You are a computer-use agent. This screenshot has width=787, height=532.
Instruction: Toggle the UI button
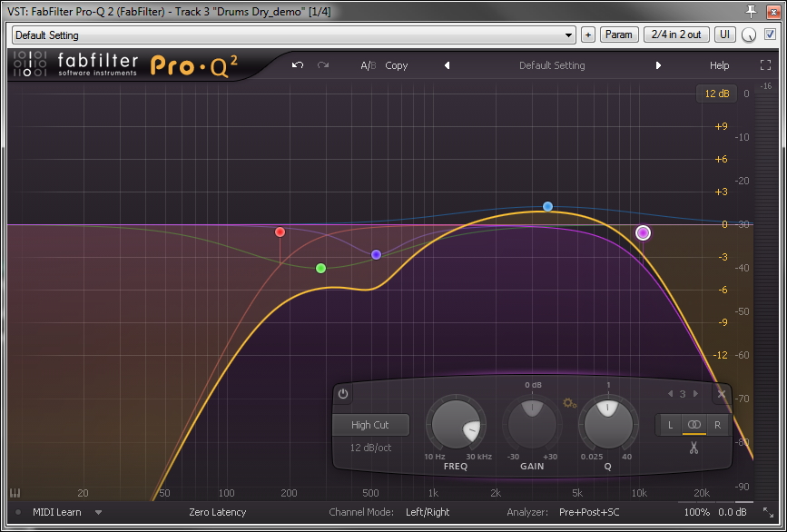[724, 34]
